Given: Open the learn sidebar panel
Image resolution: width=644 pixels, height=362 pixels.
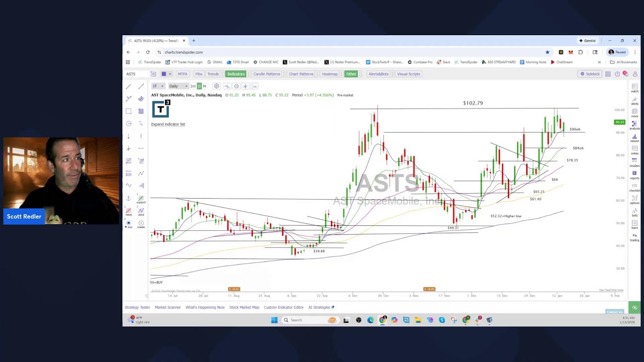Looking at the screenshot, I should click(x=634, y=225).
